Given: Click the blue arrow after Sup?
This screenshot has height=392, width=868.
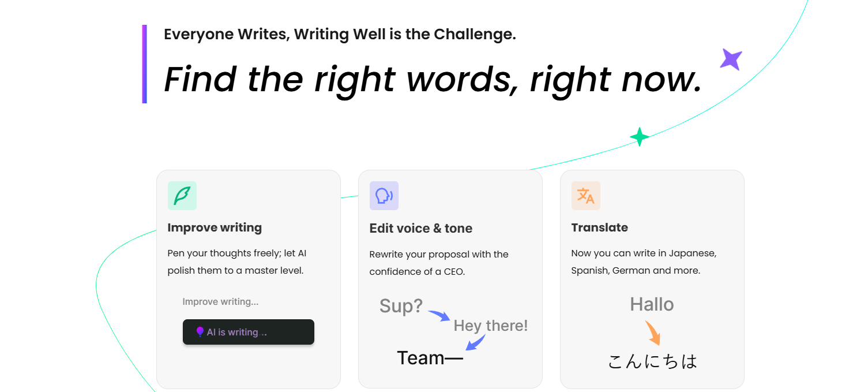Looking at the screenshot, I should click(439, 315).
